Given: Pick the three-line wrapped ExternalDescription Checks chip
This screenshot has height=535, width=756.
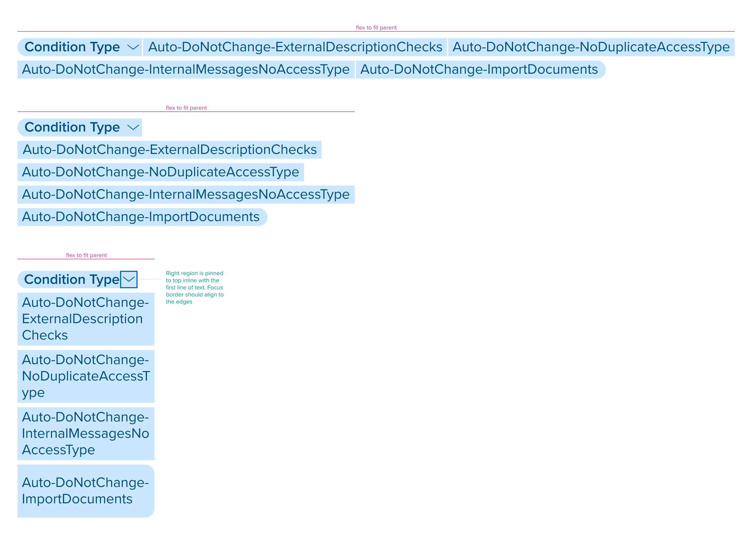Looking at the screenshot, I should [x=86, y=319].
